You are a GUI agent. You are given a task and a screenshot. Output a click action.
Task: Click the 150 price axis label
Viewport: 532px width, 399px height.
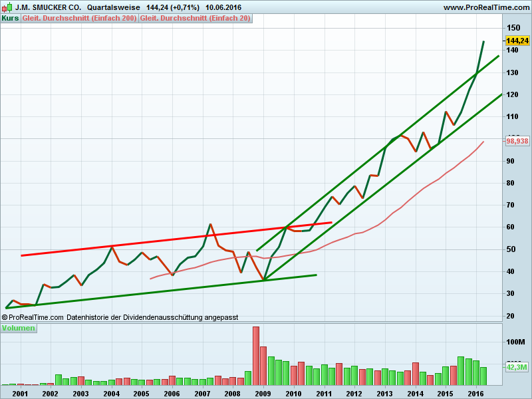pyautogui.click(x=513, y=28)
